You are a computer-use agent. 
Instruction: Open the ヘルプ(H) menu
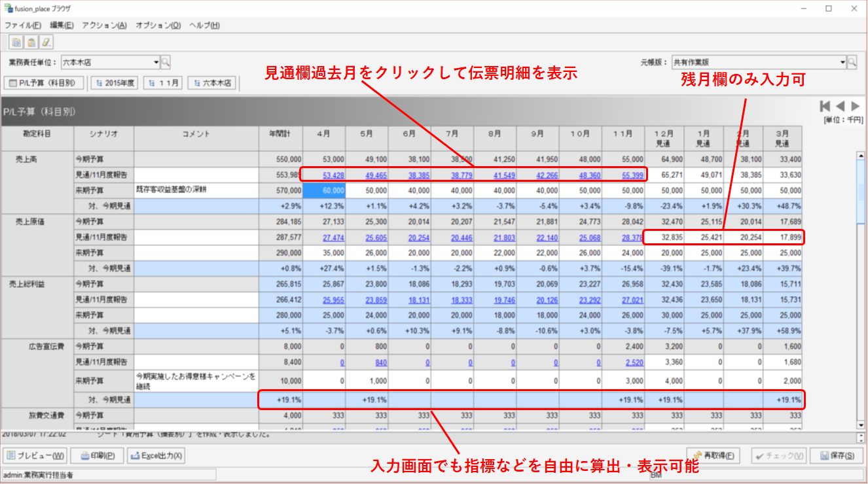[204, 26]
